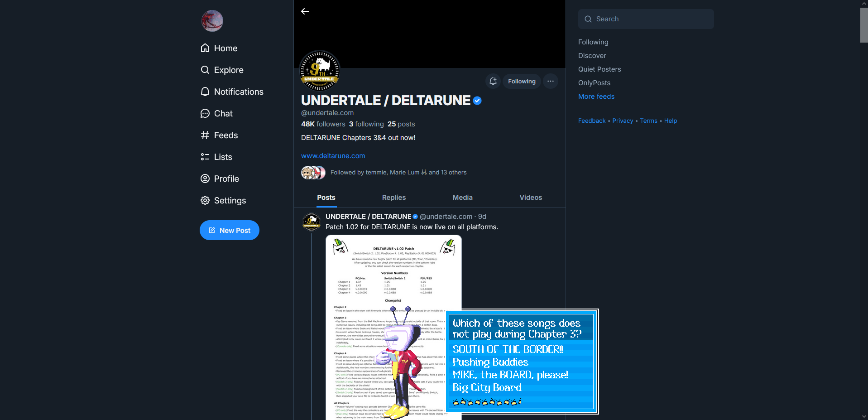Image resolution: width=868 pixels, height=420 pixels.
Task: Switch to the Media tab
Action: (x=462, y=198)
